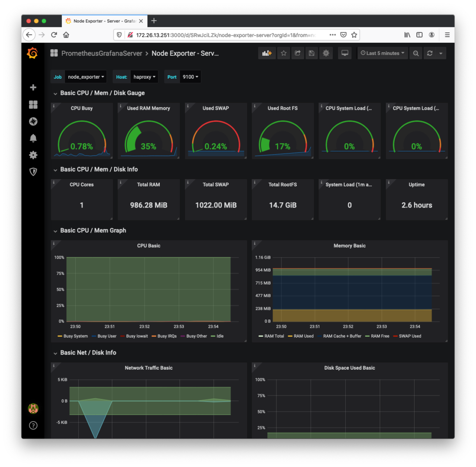Share the dashboard via the share icon
Viewport: 476px width, 467px height.
[x=297, y=53]
